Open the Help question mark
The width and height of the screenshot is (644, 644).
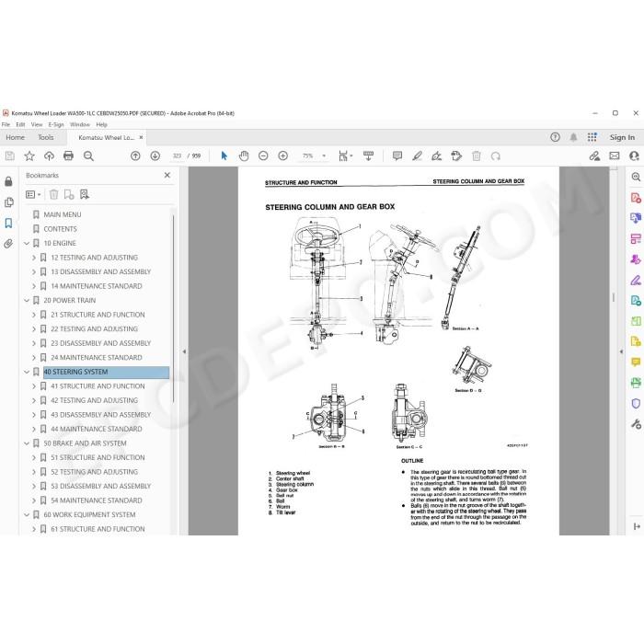point(555,137)
